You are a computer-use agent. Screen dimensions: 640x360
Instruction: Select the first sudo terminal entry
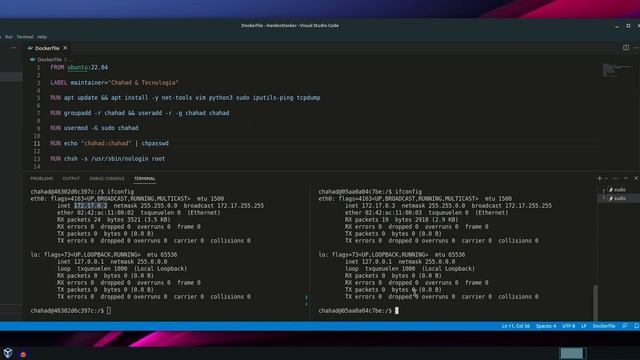coord(617,190)
